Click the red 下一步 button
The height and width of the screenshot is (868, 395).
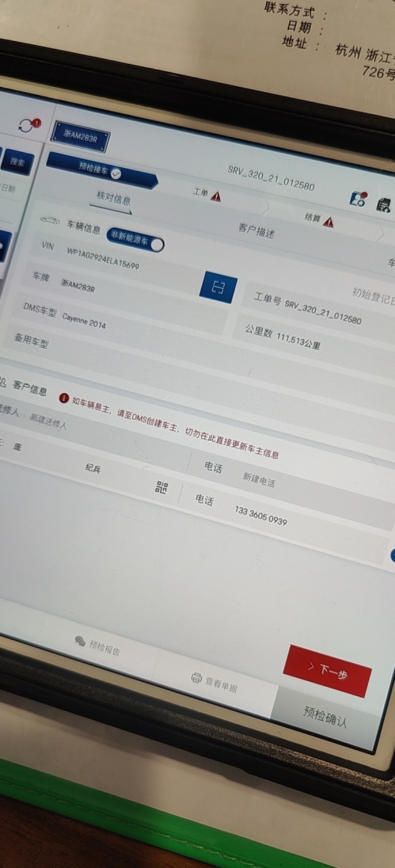(x=327, y=671)
